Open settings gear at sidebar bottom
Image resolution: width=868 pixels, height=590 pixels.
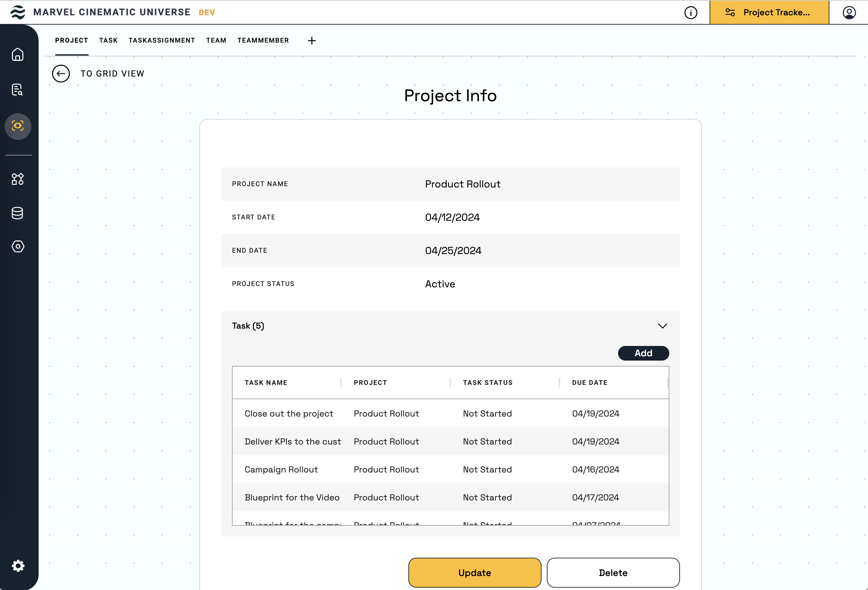click(x=18, y=566)
